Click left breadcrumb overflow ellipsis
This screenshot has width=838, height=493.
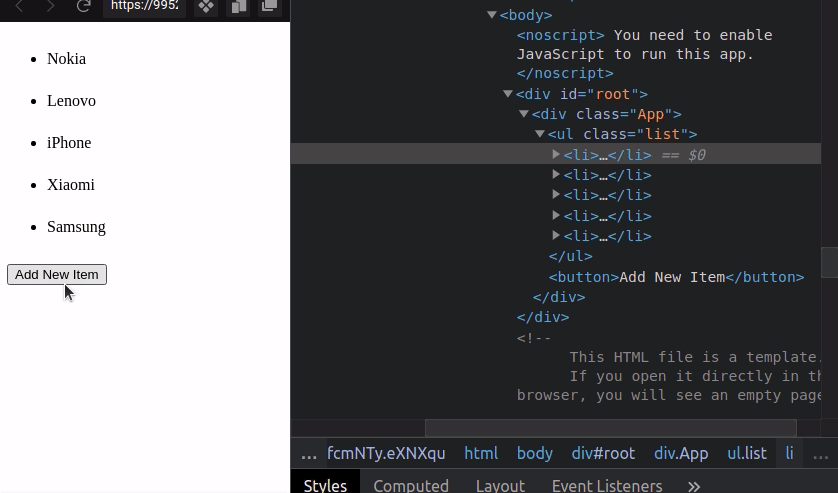[309, 454]
